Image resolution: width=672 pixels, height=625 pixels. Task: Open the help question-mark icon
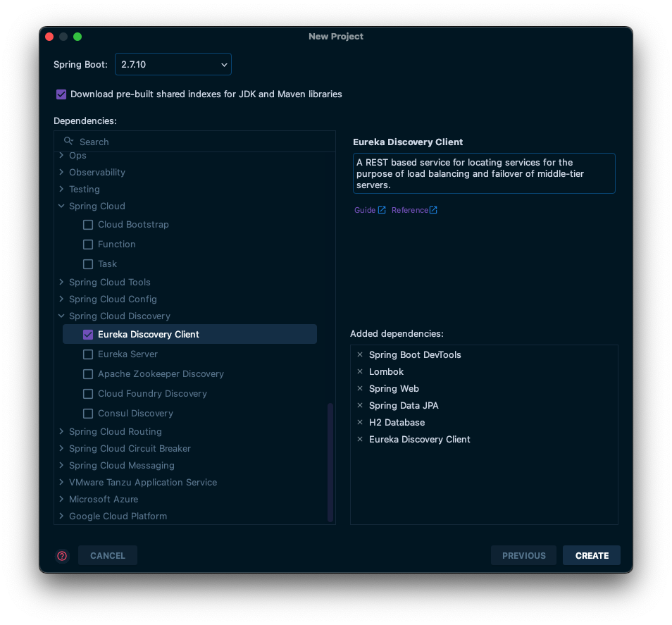(x=62, y=555)
